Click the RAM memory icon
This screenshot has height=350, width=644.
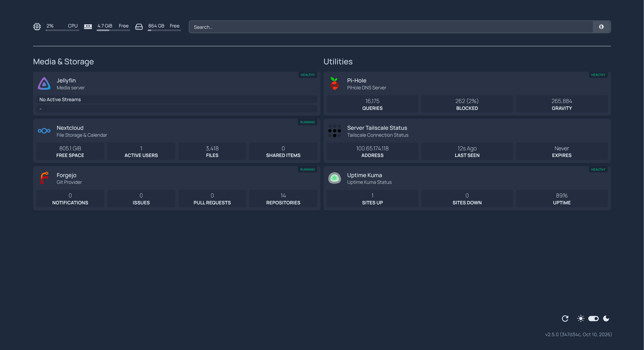pyautogui.click(x=88, y=26)
